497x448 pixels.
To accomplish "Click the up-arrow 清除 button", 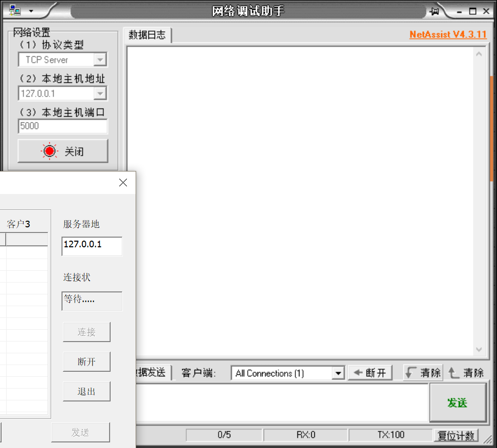I will (x=466, y=373).
